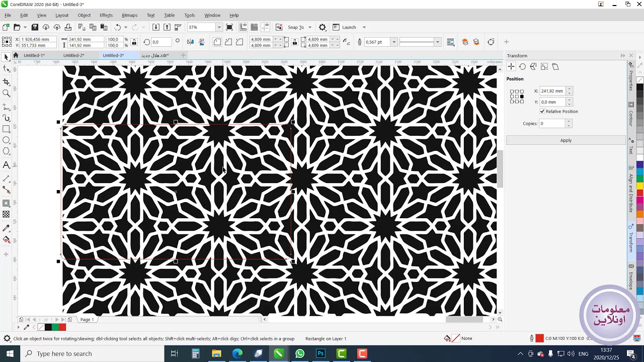The image size is (644, 362).
Task: Select the Pick tool in toolbox
Action: click(x=6, y=57)
